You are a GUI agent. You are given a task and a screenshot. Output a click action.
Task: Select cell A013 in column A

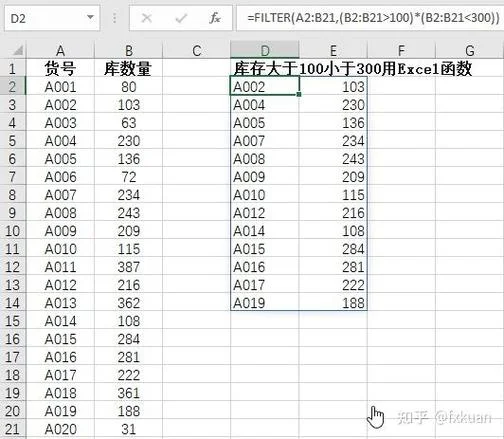(x=60, y=303)
